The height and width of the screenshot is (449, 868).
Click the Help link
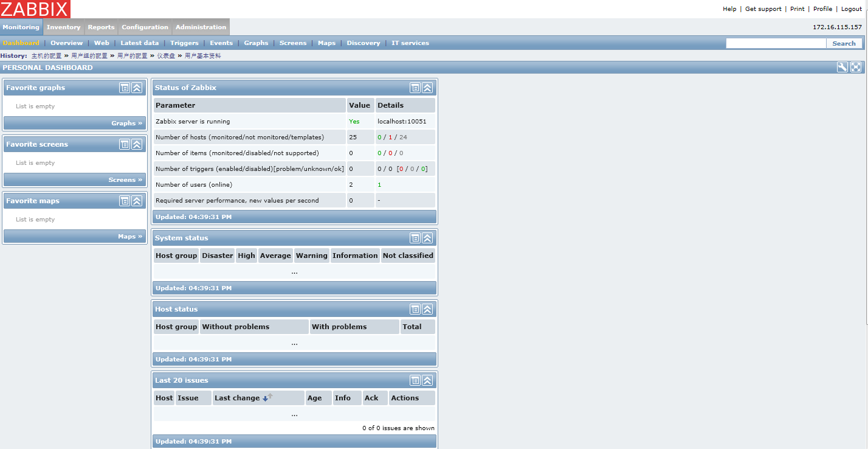pos(729,9)
